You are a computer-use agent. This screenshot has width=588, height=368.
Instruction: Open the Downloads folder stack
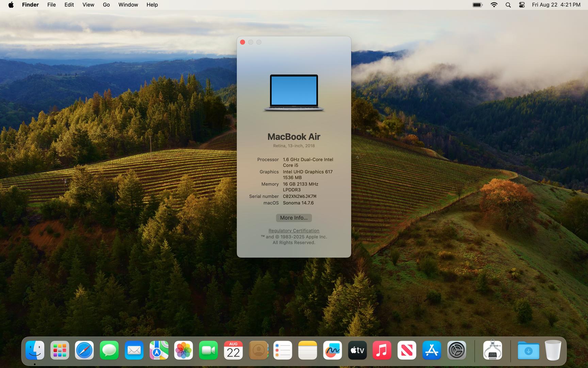(528, 350)
